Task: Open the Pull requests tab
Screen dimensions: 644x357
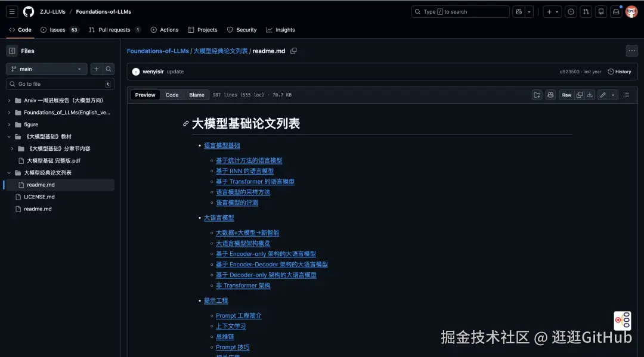Action: pyautogui.click(x=114, y=30)
